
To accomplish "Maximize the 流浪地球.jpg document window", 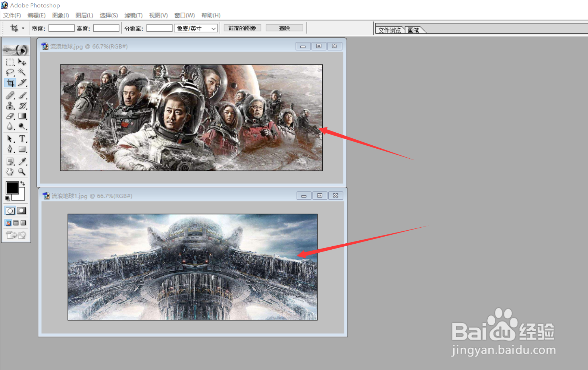I will [319, 46].
